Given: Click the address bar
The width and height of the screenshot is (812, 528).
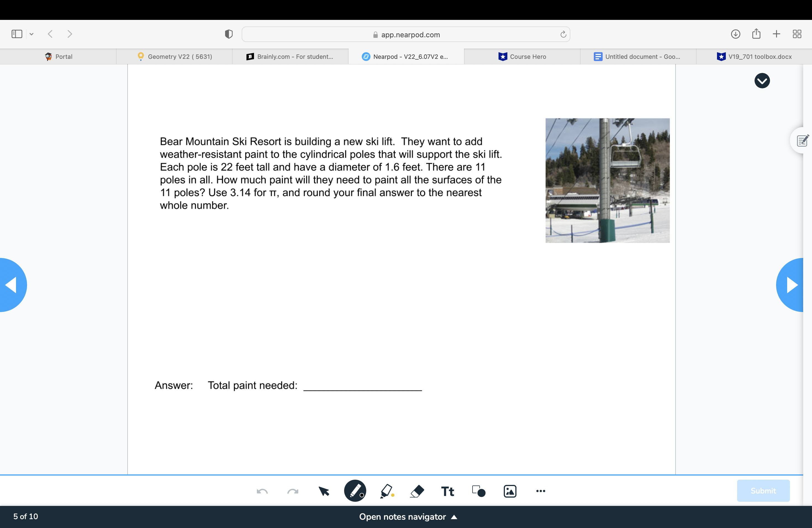Looking at the screenshot, I should point(406,34).
